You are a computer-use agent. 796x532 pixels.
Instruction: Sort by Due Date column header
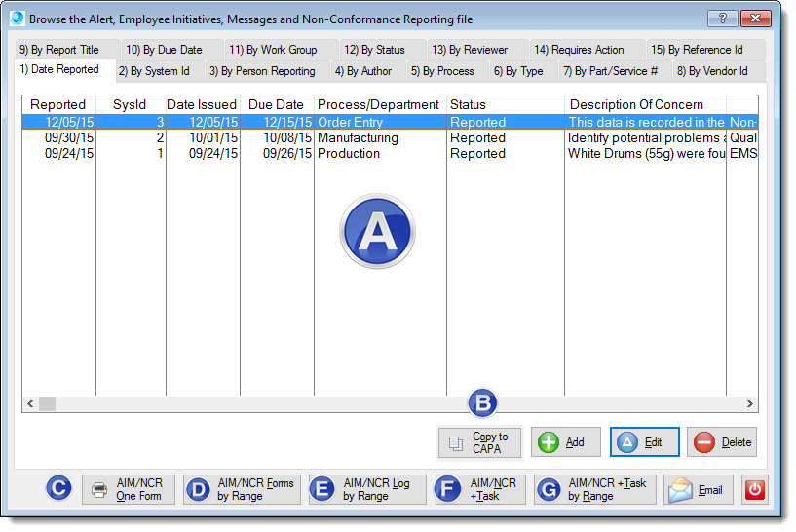277,104
